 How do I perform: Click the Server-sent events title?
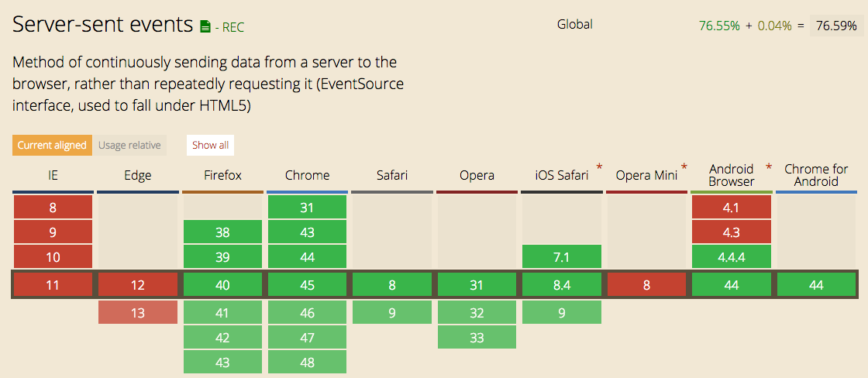[x=102, y=25]
